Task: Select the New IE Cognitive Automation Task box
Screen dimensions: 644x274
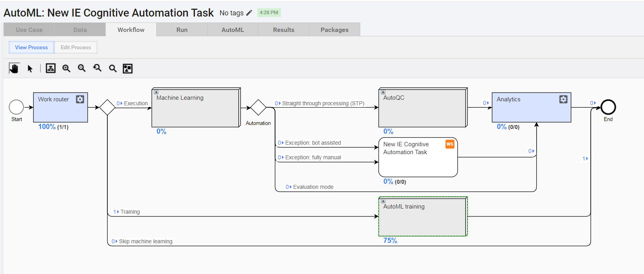Action: pyautogui.click(x=418, y=157)
